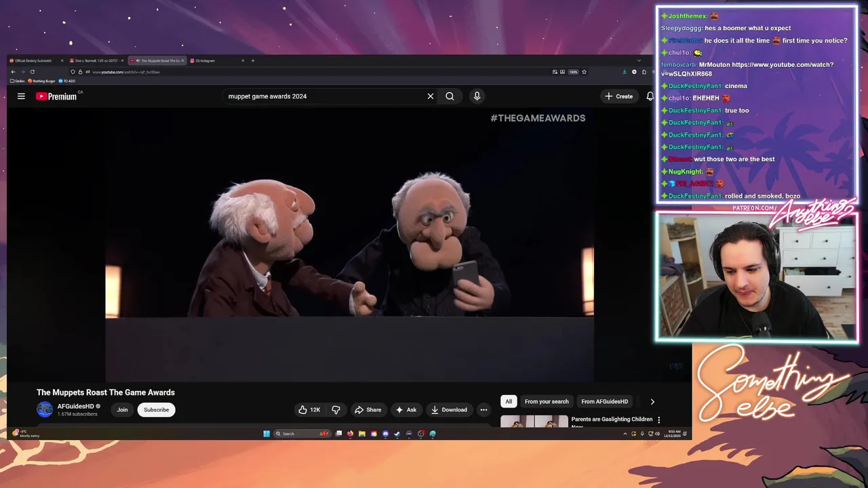
Task: Open the Ask AI button
Action: pyautogui.click(x=406, y=409)
